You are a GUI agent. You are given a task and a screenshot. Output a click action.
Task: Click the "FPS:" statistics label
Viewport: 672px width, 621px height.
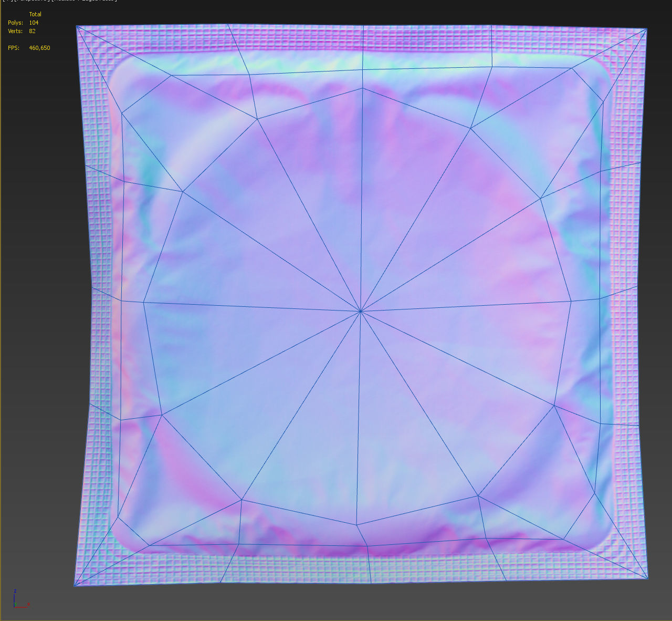14,48
